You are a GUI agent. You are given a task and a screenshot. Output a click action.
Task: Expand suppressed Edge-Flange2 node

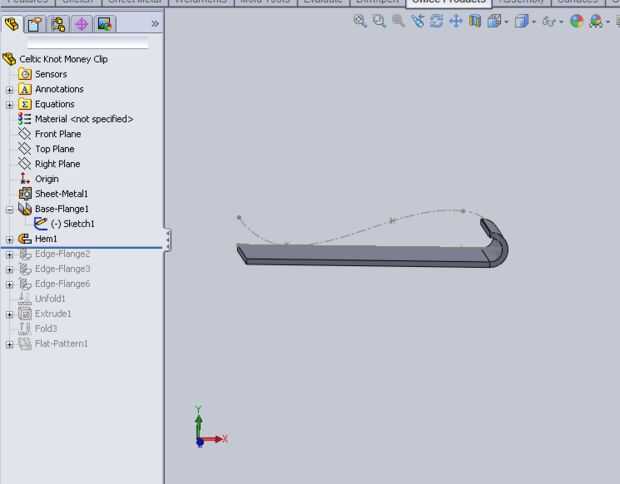pos(9,255)
